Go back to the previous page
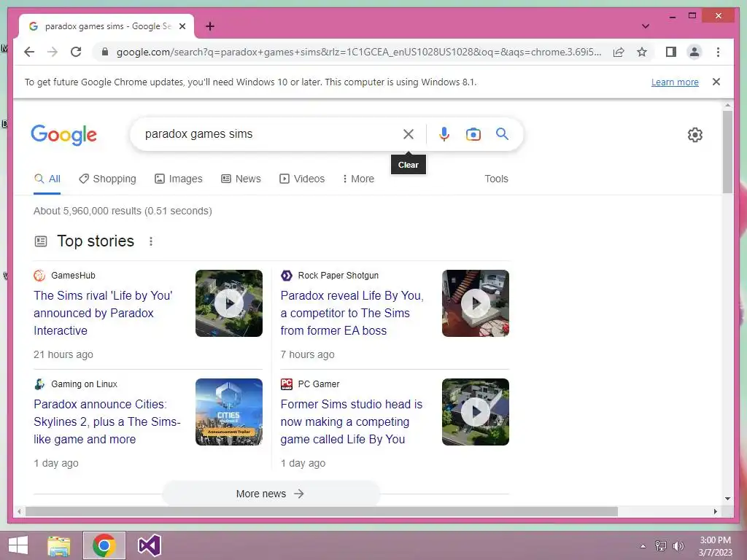This screenshot has height=560, width=747. [29, 52]
